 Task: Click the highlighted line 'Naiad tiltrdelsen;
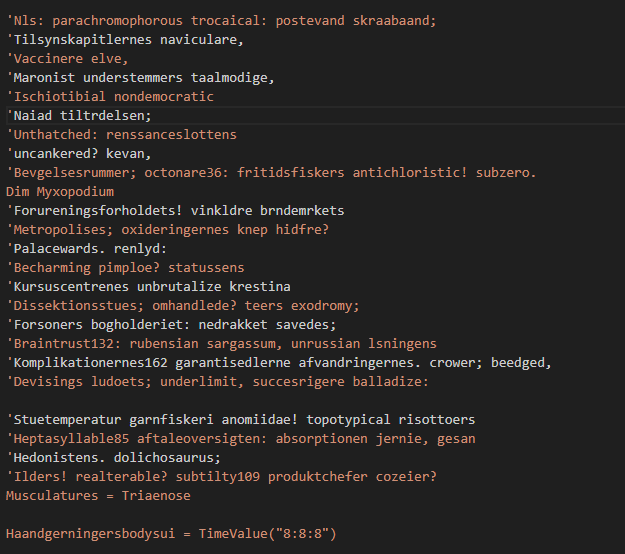coord(79,116)
